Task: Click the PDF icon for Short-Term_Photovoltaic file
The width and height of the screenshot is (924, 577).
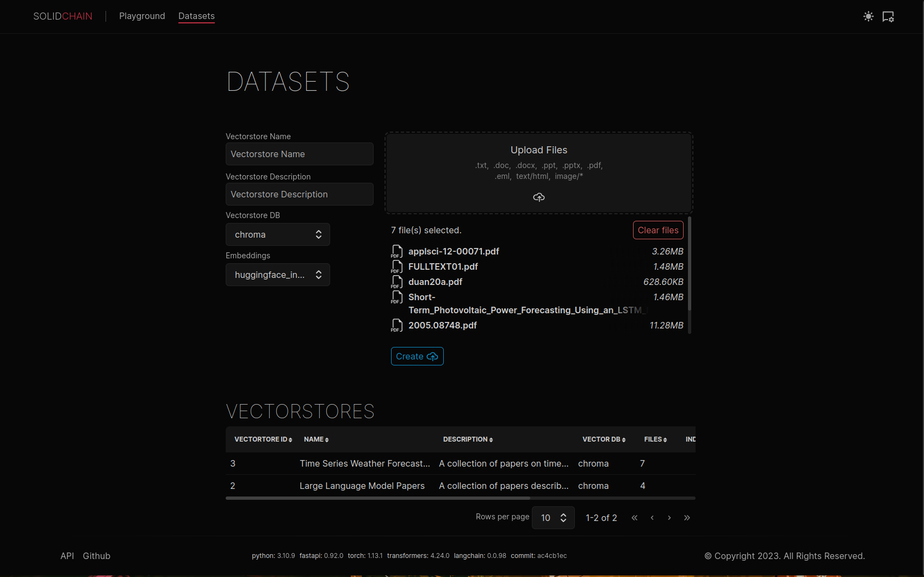Action: pos(397,297)
